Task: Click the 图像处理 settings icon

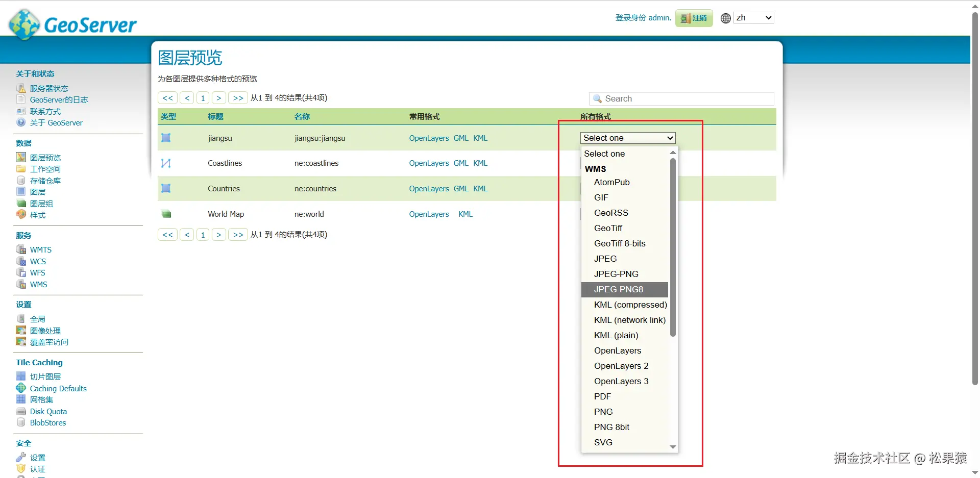Action: pyautogui.click(x=21, y=330)
